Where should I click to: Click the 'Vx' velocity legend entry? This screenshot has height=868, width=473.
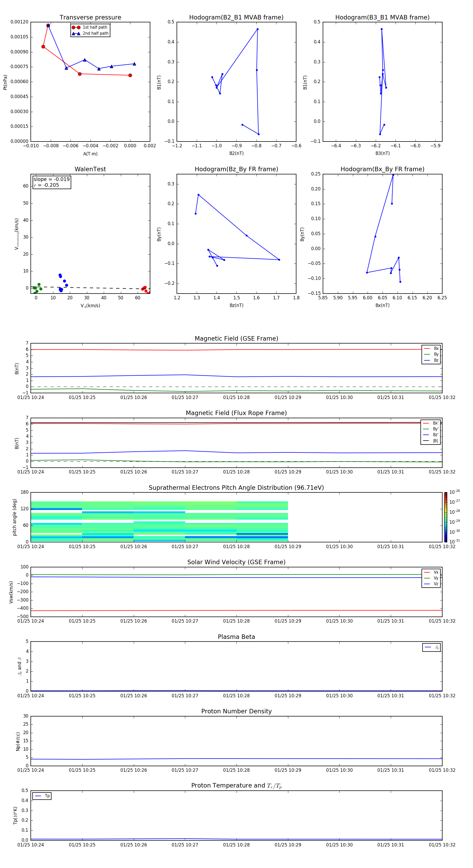pyautogui.click(x=431, y=572)
